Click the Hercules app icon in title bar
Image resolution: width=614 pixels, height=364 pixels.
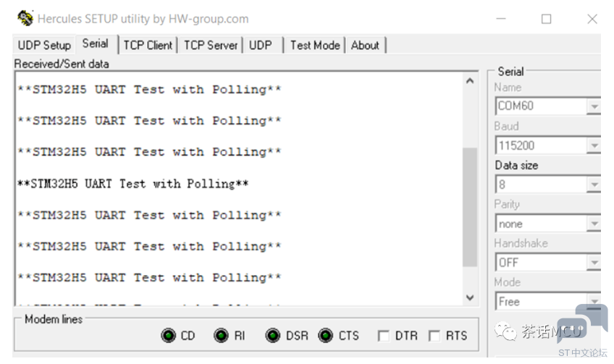point(25,18)
